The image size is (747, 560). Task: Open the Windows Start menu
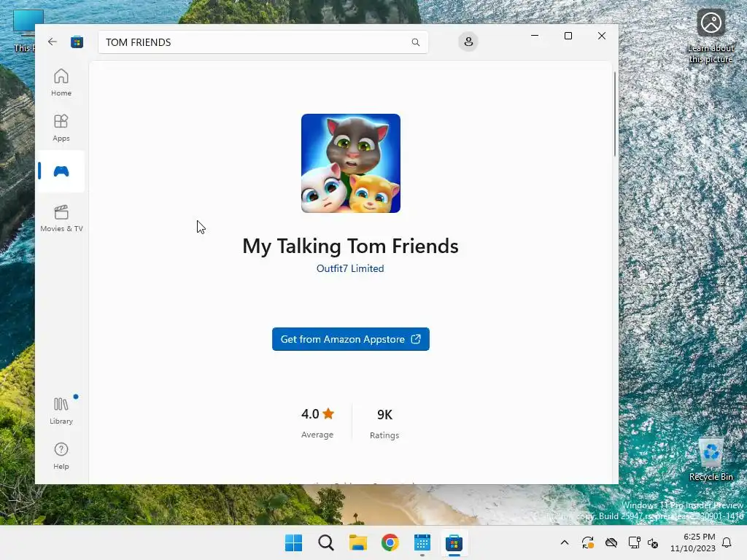[x=293, y=542]
